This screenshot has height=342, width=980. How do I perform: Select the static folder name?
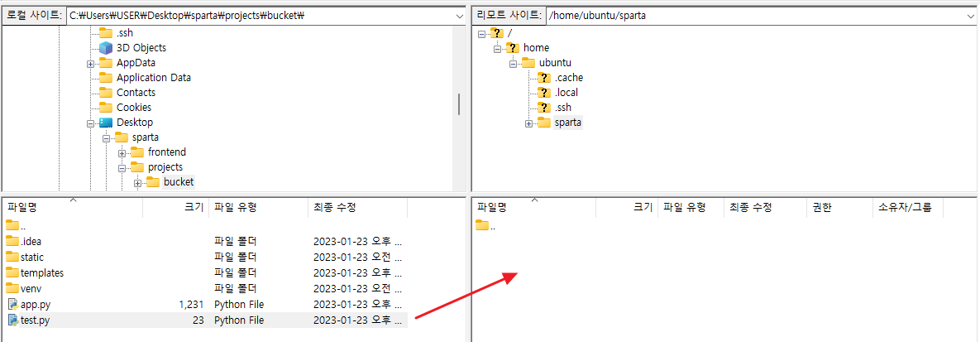(x=32, y=257)
